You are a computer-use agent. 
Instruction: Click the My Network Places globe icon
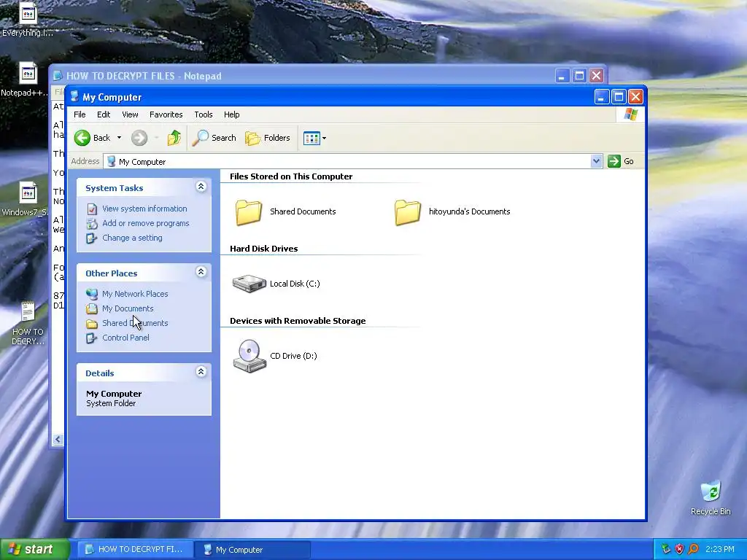point(91,295)
